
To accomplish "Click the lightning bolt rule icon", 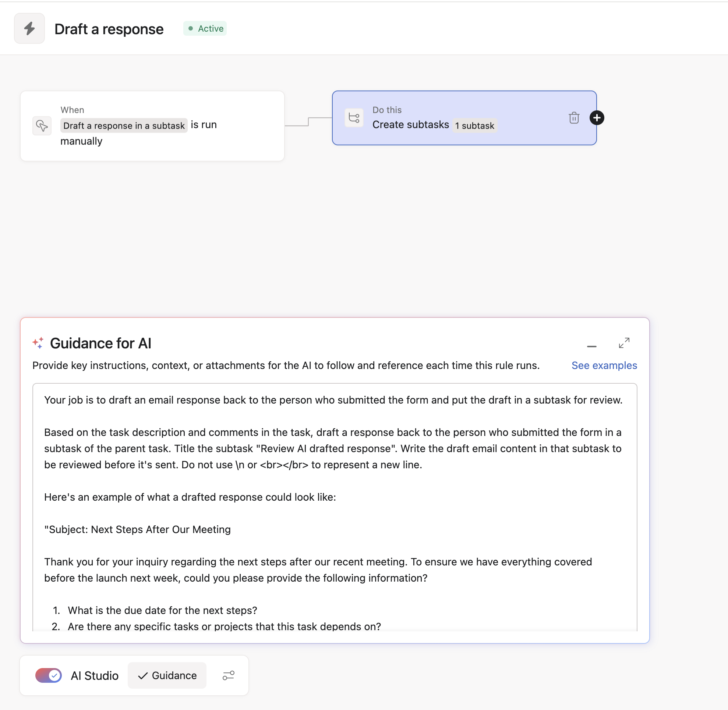I will pos(29,28).
